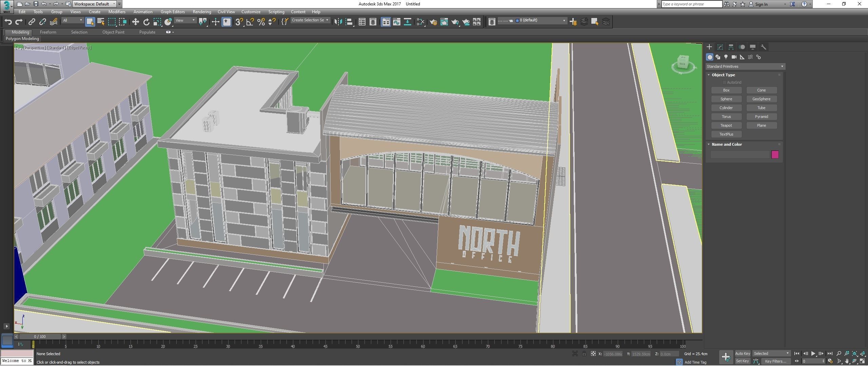Click the Select and Link icon

pos(32,22)
